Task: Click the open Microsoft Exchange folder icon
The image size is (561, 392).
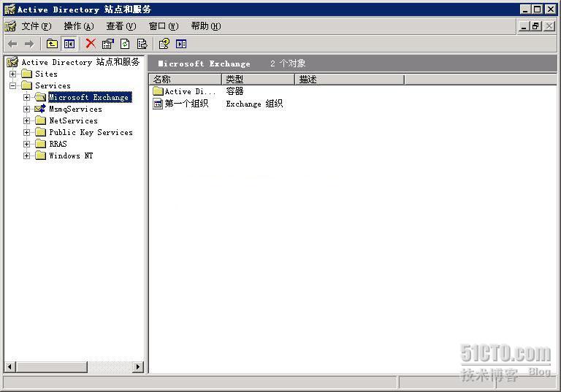Action: [x=40, y=97]
